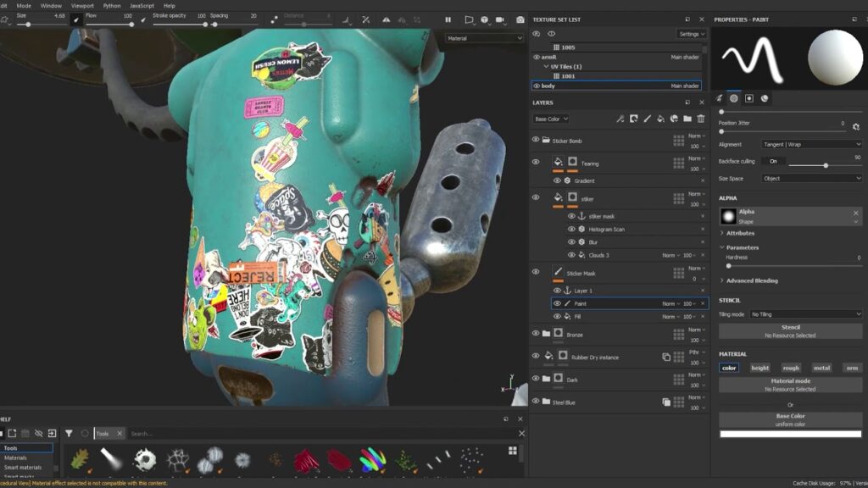Toggle visibility of Histogram Scan effect

pos(571,229)
